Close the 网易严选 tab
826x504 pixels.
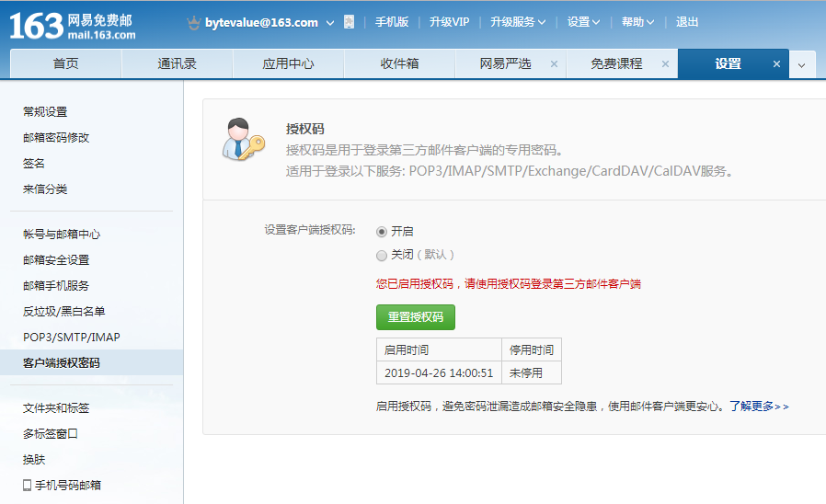(554, 64)
